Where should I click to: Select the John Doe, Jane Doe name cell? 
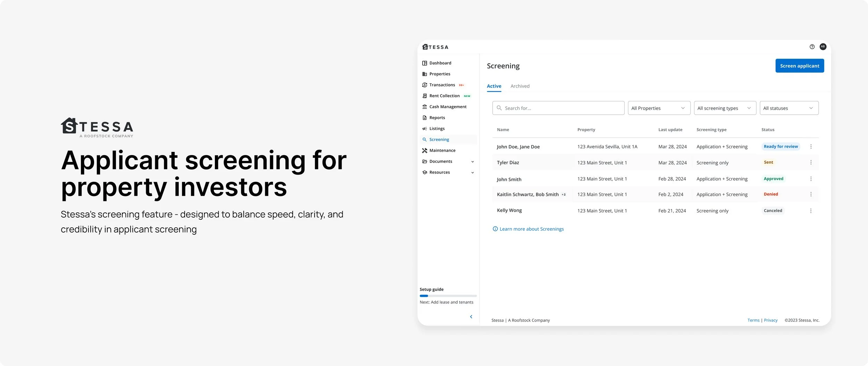518,147
